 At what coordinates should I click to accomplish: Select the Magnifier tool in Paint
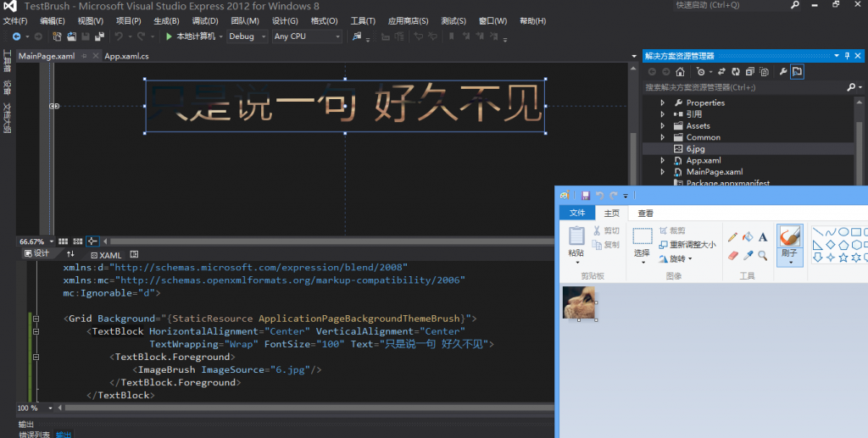pos(763,256)
